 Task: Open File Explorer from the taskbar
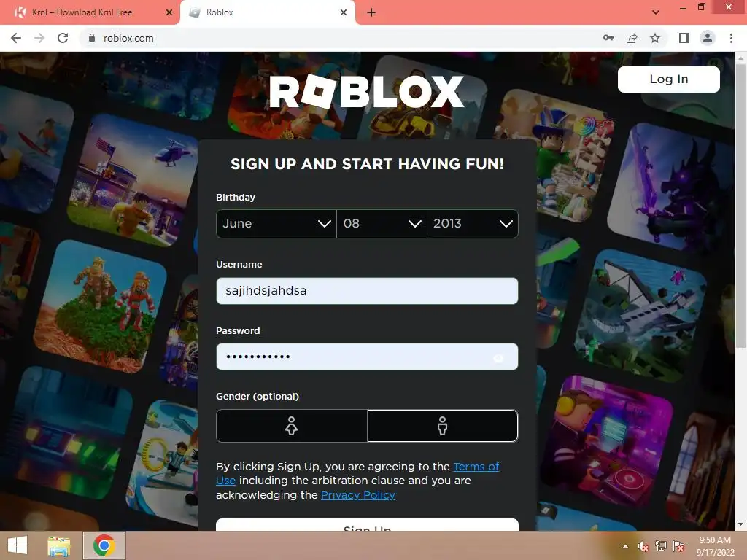[59, 545]
